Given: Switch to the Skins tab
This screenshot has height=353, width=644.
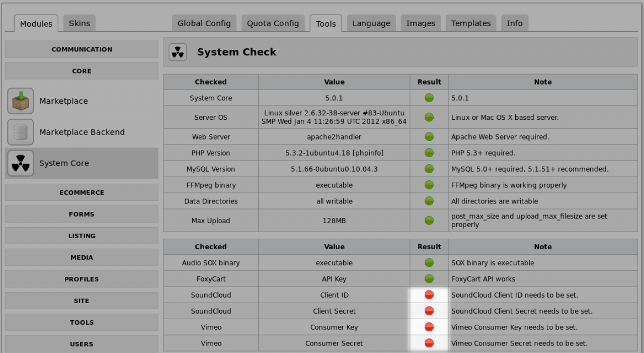Looking at the screenshot, I should (79, 23).
